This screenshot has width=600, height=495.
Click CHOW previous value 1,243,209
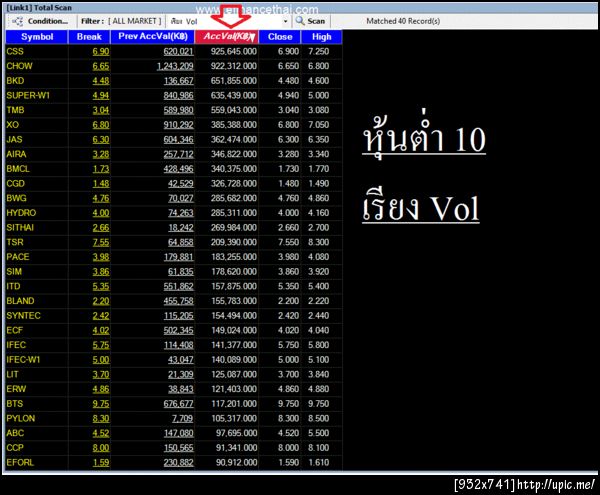(x=175, y=66)
